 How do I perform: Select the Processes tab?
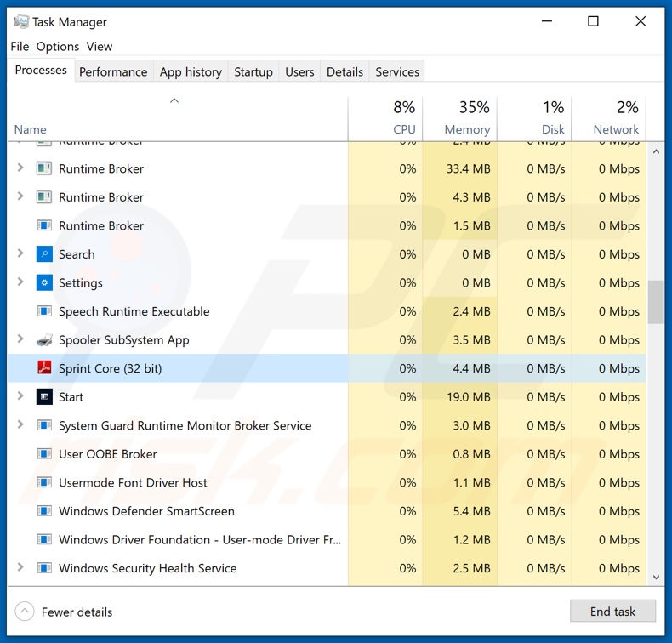(41, 70)
